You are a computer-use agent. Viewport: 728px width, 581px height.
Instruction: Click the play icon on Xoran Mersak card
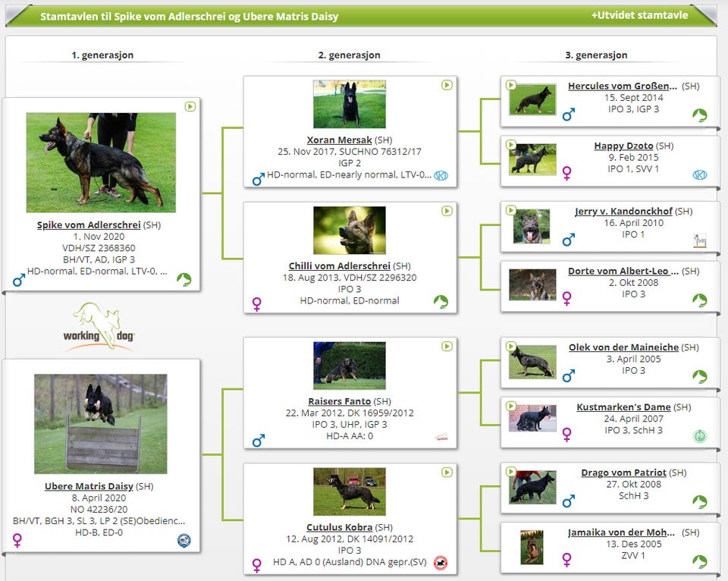click(x=447, y=85)
